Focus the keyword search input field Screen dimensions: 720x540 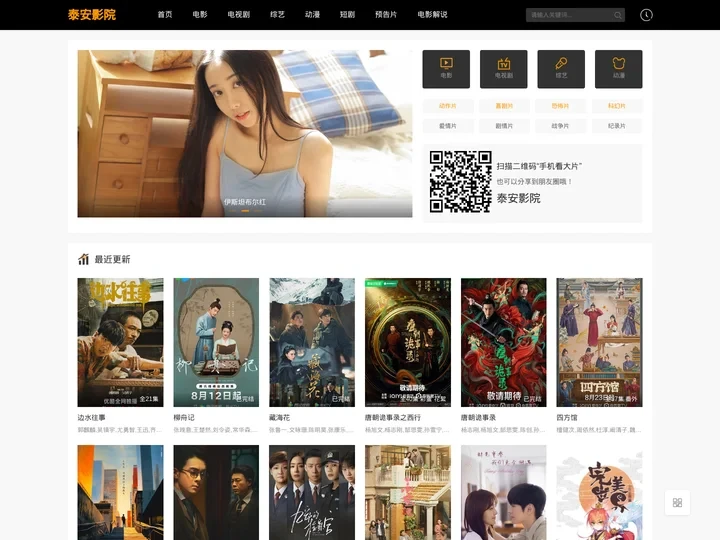pyautogui.click(x=569, y=15)
